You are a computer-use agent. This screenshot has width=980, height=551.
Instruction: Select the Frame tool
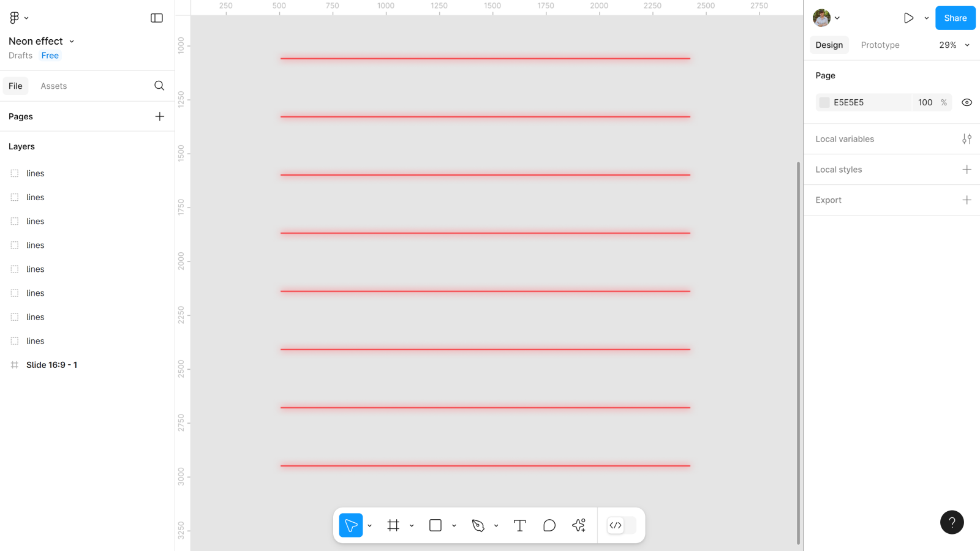(393, 525)
